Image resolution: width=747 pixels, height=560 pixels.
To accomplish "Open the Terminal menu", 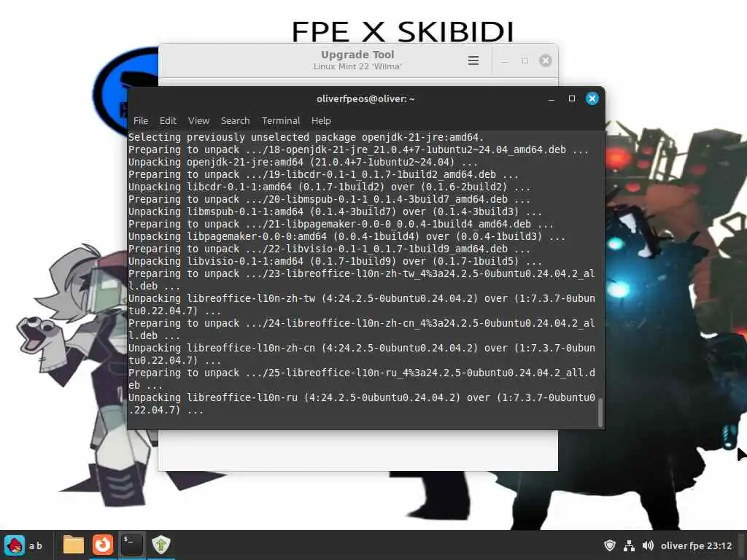I will point(281,121).
